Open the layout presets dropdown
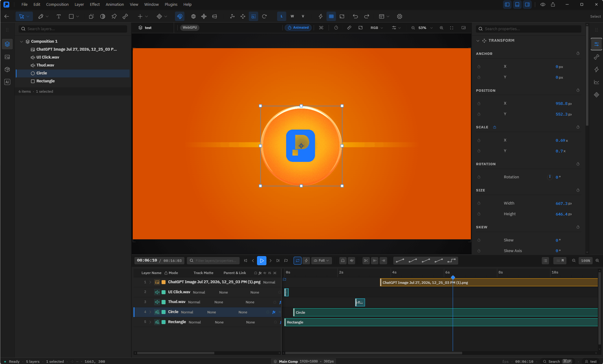Image resolution: width=603 pixels, height=364 pixels. pyautogui.click(x=384, y=16)
